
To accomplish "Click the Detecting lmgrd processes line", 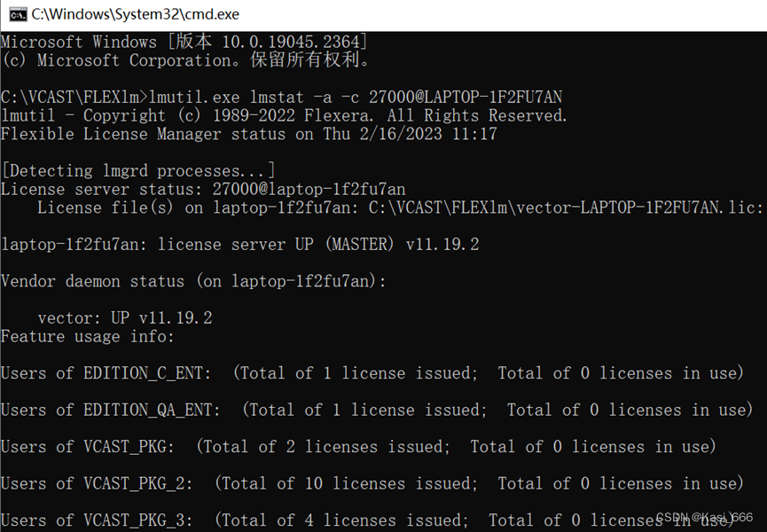I will pos(138,170).
